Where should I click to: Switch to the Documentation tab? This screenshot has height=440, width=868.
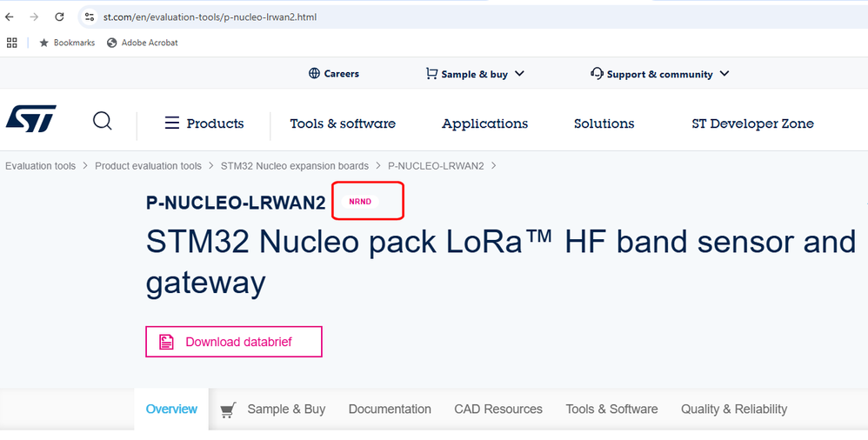click(390, 410)
